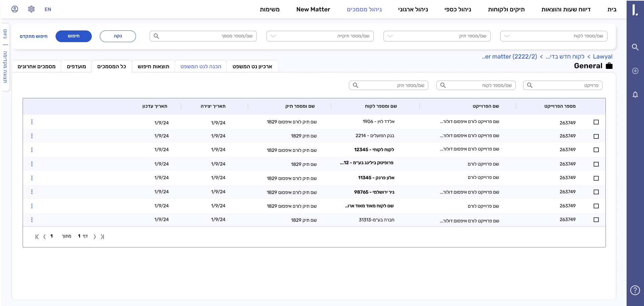Open חיפוש מתקדם advanced search link
The width and height of the screenshot is (644, 306).
point(33,36)
